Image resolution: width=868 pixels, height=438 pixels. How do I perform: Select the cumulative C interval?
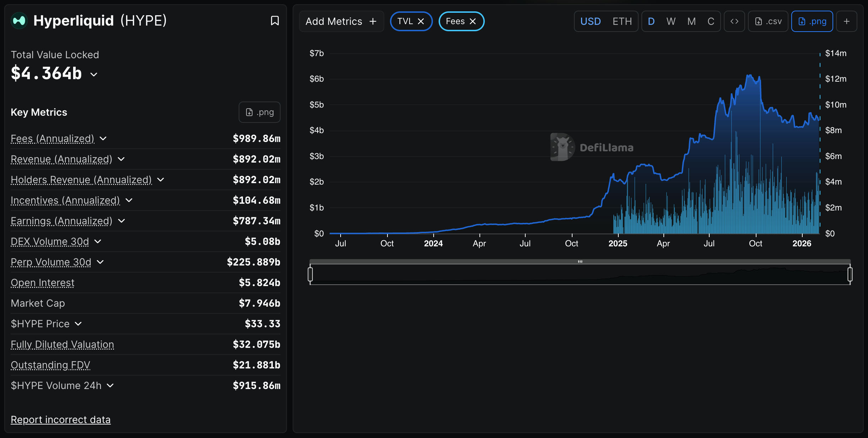point(711,21)
